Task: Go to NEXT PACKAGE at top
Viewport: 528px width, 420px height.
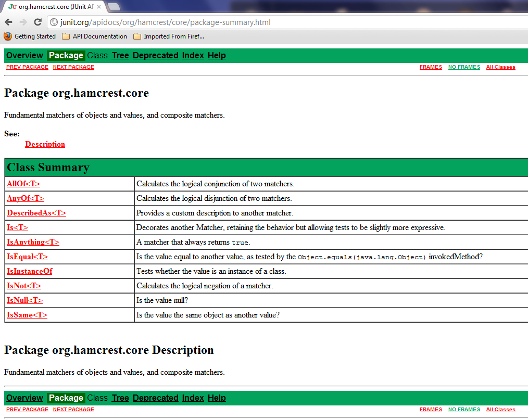Action: (x=73, y=67)
